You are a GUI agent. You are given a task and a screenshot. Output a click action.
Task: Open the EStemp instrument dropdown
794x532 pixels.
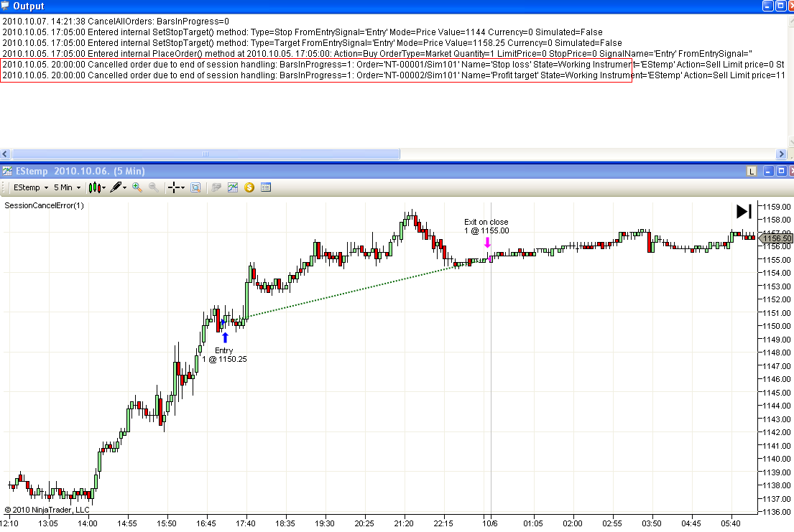click(x=31, y=188)
